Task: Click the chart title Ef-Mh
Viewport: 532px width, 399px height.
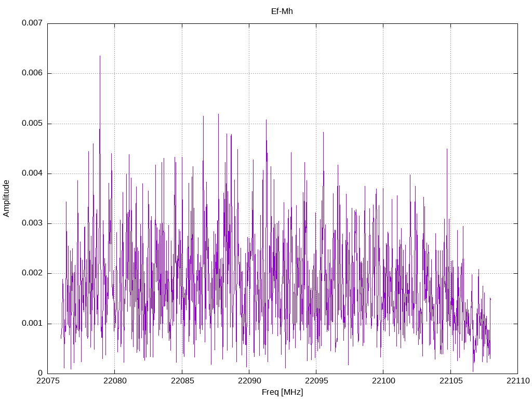Action: point(282,11)
